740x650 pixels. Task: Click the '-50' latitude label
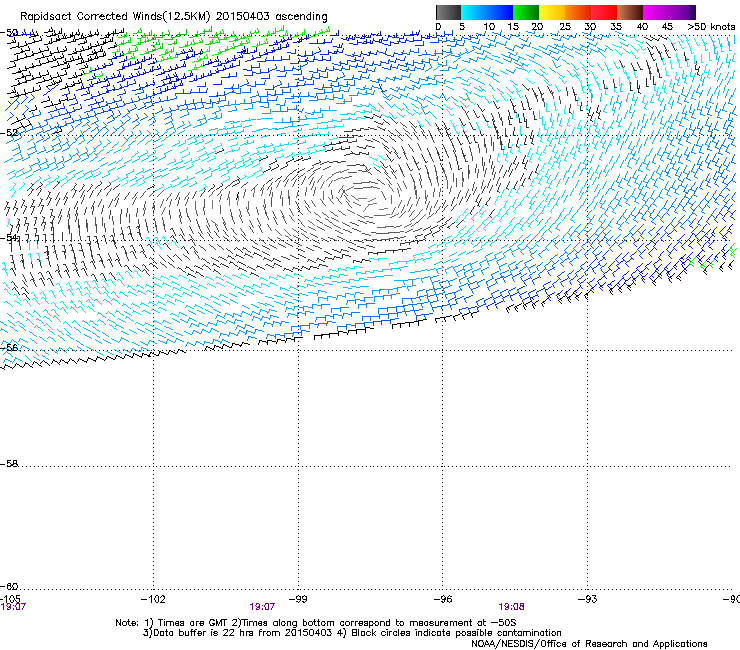point(9,32)
